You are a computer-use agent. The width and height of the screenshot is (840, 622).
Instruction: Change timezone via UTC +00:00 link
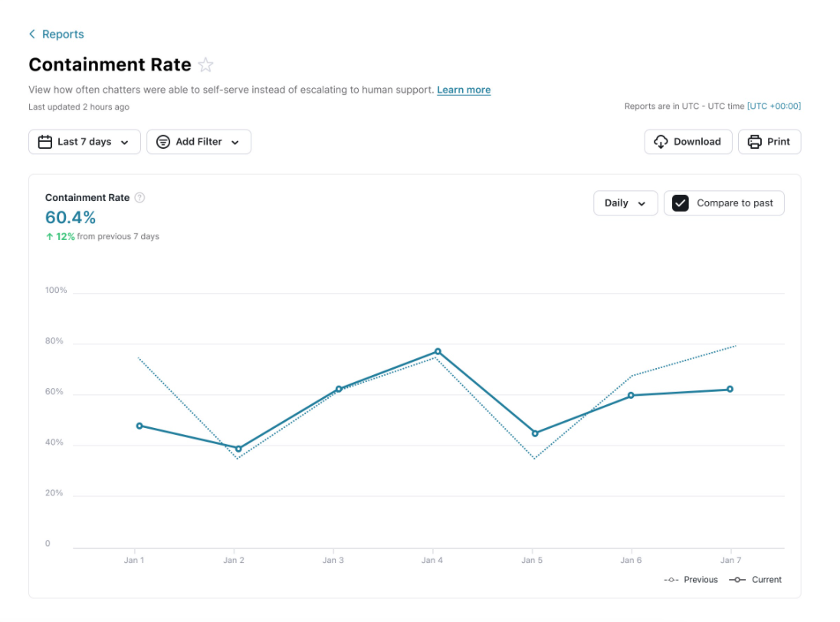coord(774,107)
